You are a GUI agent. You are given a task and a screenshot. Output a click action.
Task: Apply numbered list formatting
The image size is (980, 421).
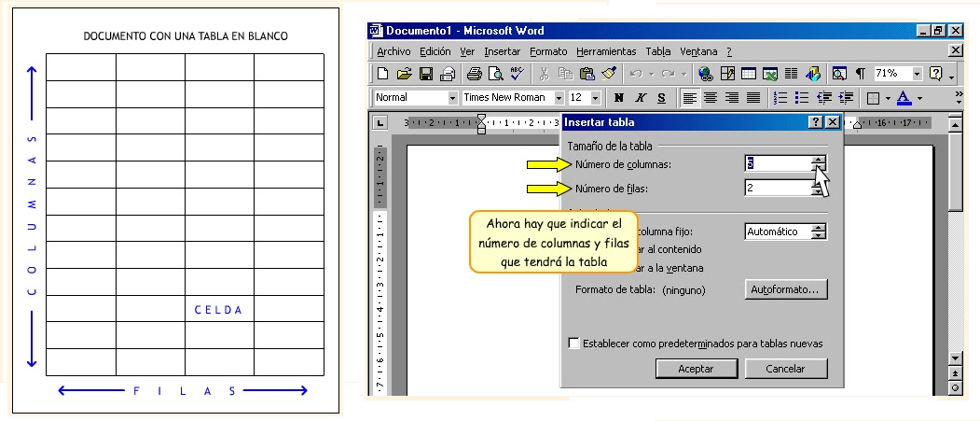pyautogui.click(x=780, y=98)
